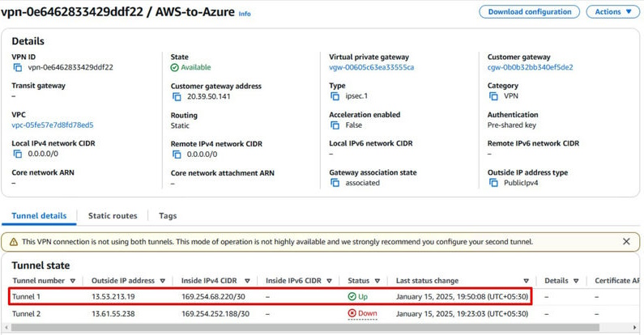
Task: Copy the local IPv4 network CIDR
Action: (18, 154)
